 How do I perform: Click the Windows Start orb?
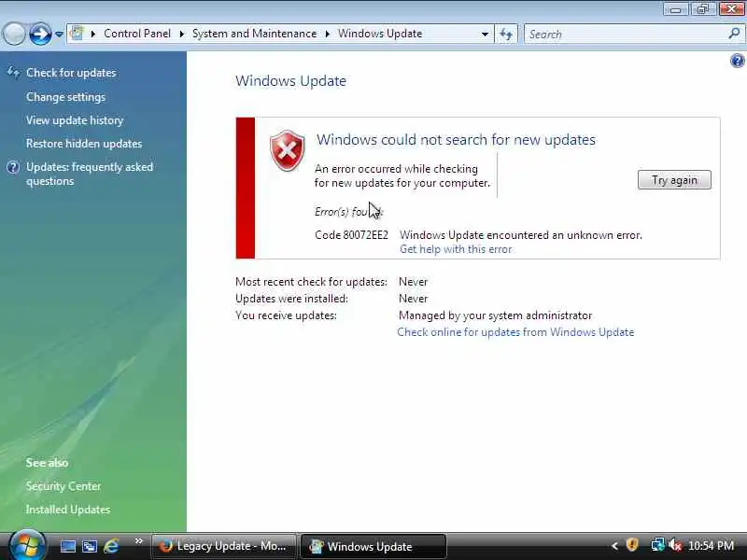(x=27, y=546)
